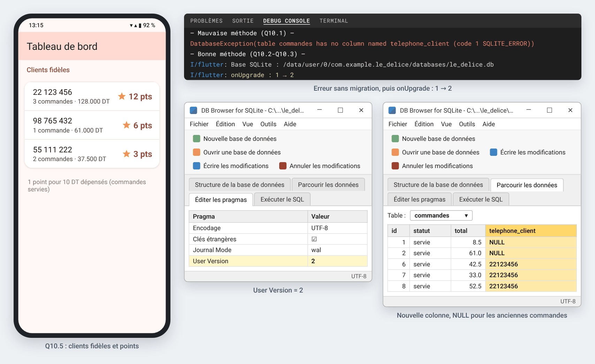Select the total cell 61.0

(x=468, y=253)
